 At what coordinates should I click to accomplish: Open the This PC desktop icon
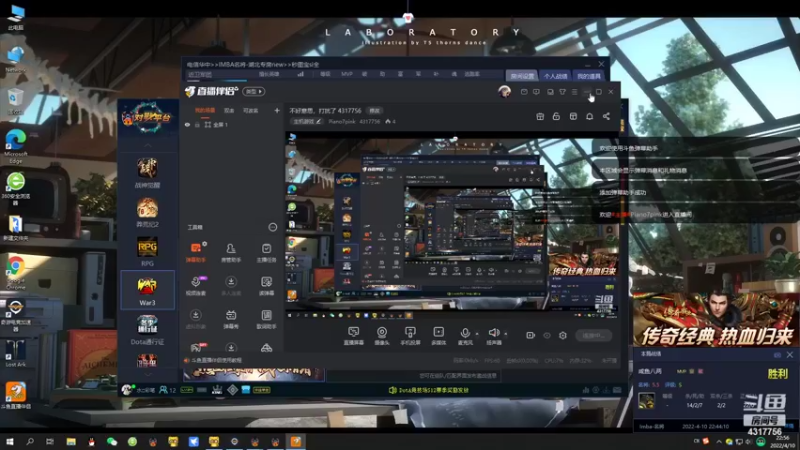16,17
